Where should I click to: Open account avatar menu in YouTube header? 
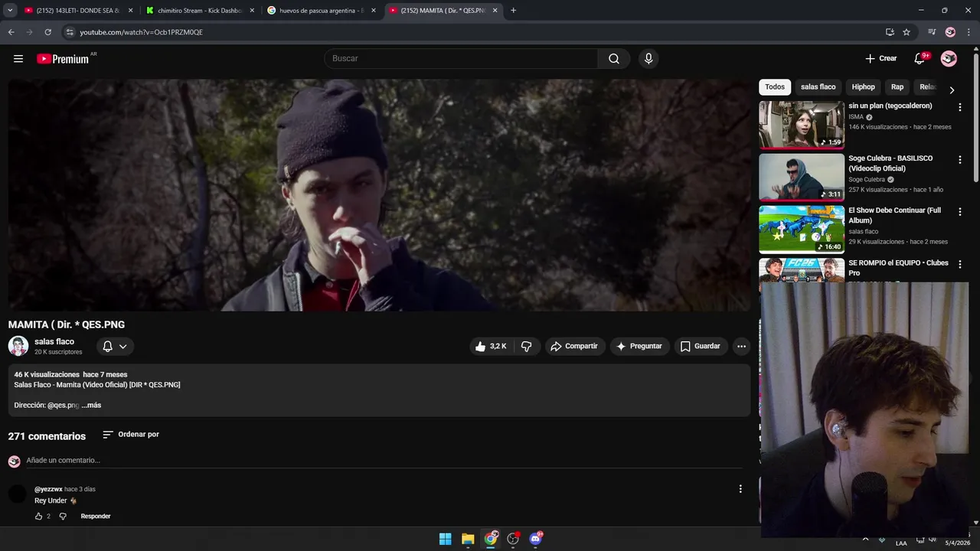pyautogui.click(x=949, y=59)
